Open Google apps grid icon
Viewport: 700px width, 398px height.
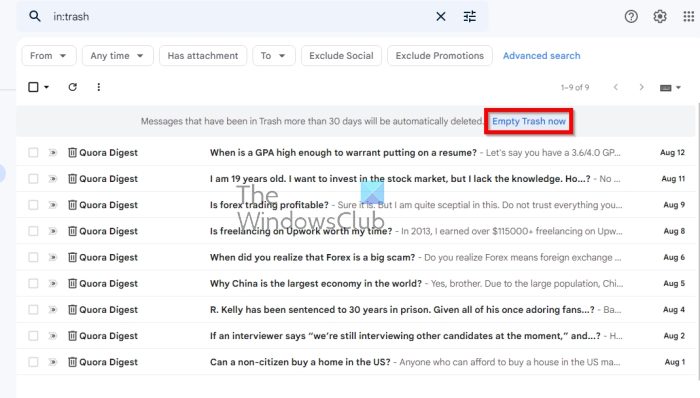point(689,17)
